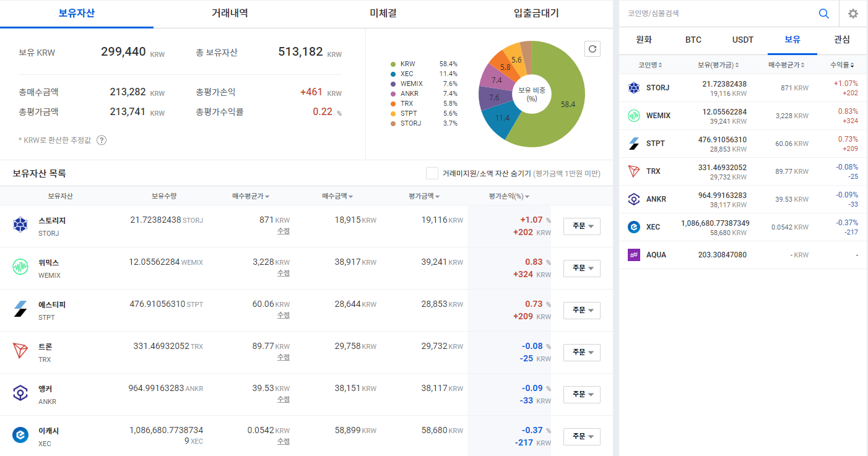The image size is (868, 456).
Task: Click WEMIX coin icon in asset list
Action: pos(20,267)
